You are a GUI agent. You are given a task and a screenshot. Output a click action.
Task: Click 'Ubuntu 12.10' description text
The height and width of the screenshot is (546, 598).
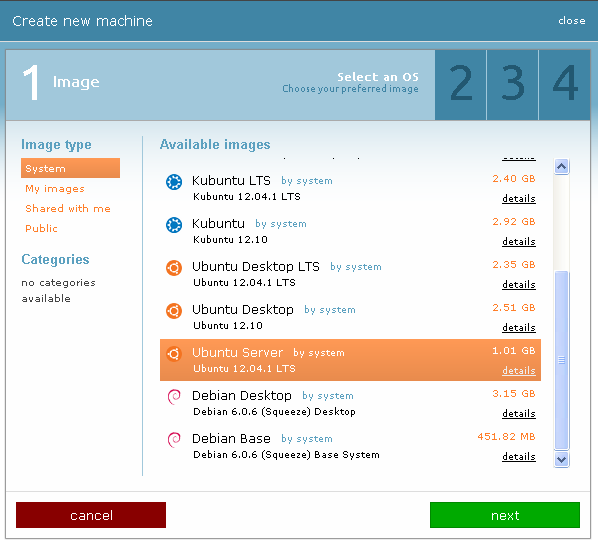tap(228, 326)
